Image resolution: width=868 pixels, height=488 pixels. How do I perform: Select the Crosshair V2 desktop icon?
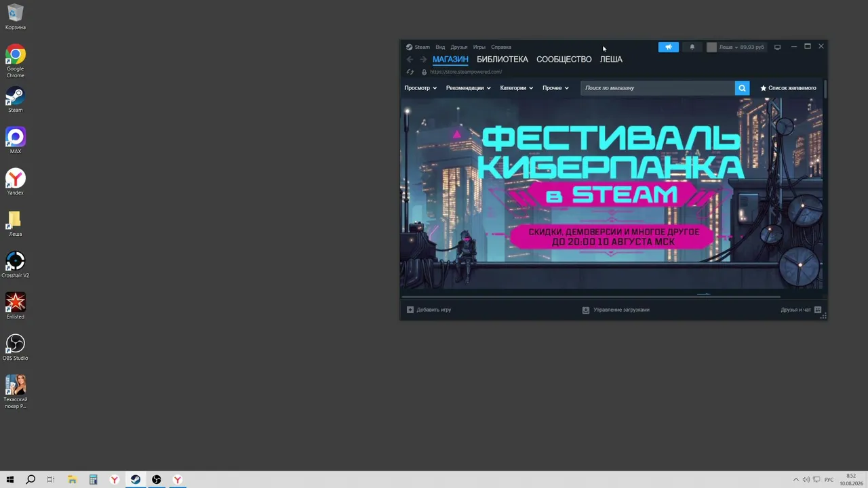click(x=15, y=265)
